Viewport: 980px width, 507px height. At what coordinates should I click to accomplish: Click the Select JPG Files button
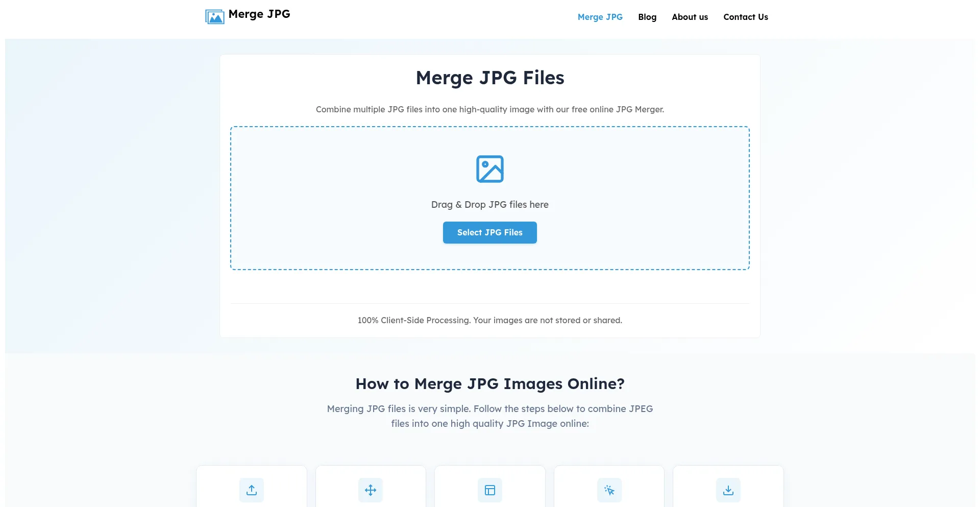(490, 232)
